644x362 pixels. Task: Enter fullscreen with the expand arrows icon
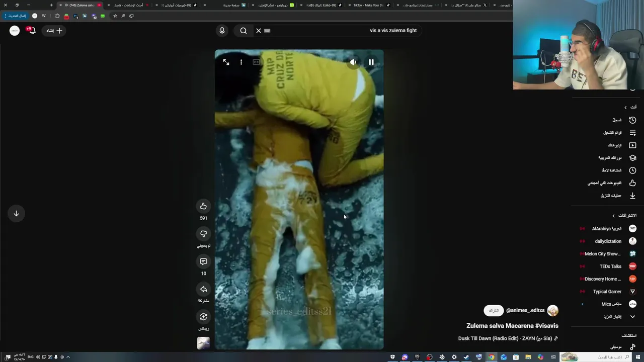(x=226, y=62)
